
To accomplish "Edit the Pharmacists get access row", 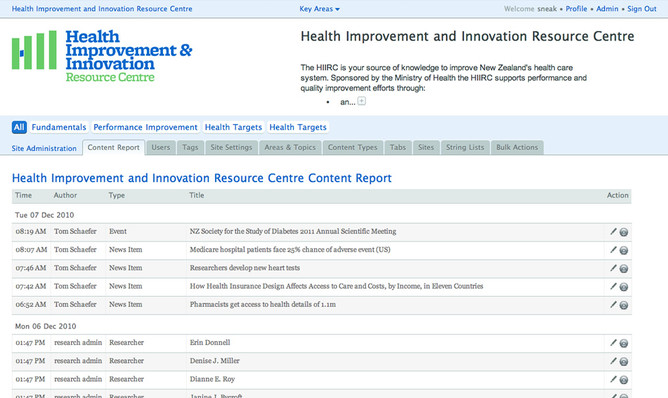I will coord(613,305).
